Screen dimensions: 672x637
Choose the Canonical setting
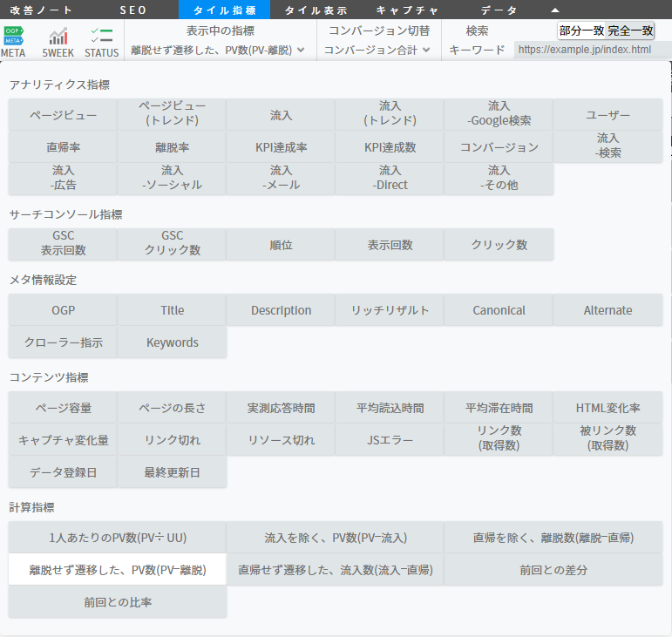(499, 309)
